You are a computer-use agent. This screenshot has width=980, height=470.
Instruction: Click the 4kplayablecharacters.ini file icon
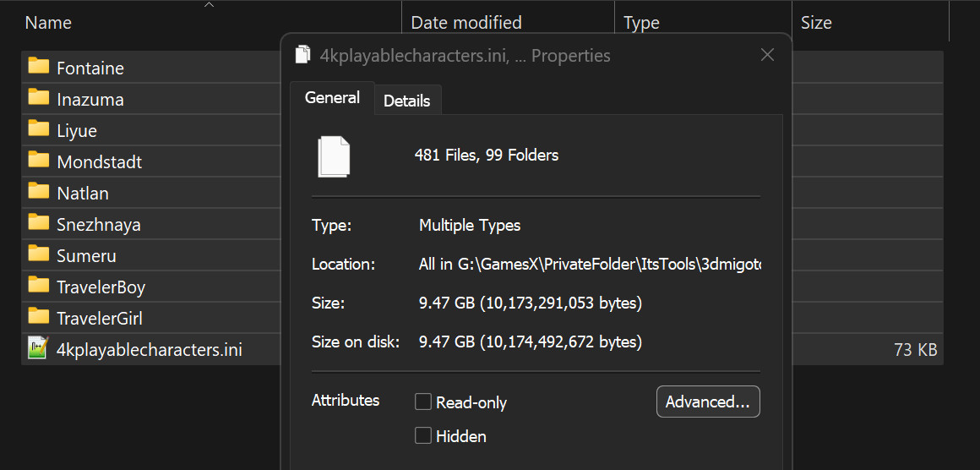pos(38,348)
